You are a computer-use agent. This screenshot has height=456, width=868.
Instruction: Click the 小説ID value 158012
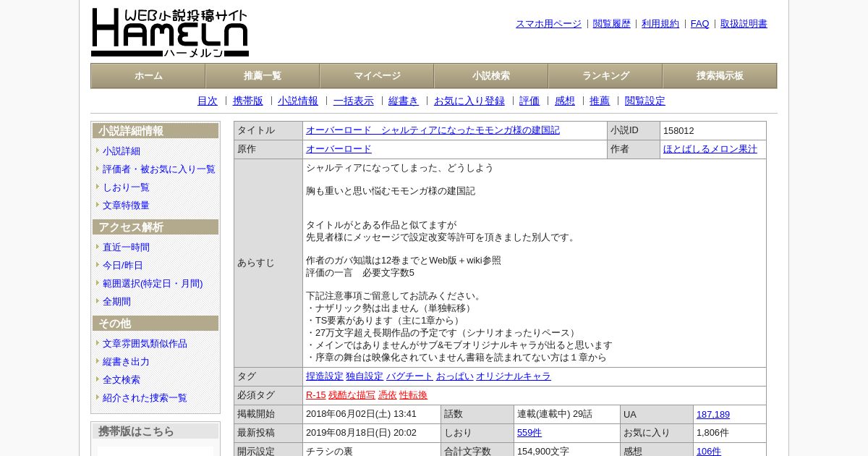(x=678, y=131)
